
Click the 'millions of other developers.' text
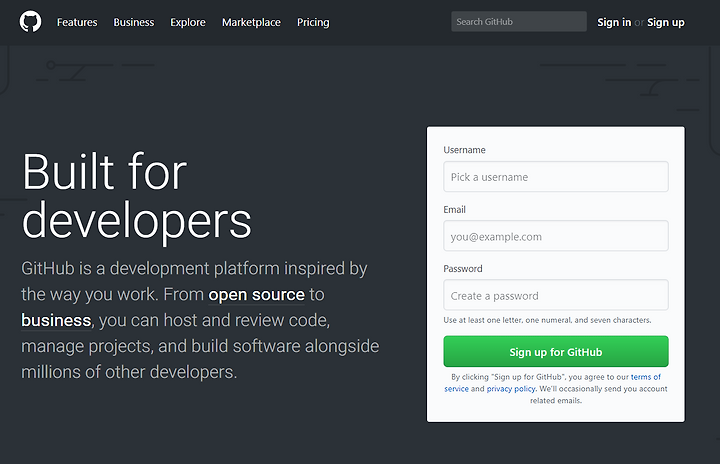click(129, 372)
